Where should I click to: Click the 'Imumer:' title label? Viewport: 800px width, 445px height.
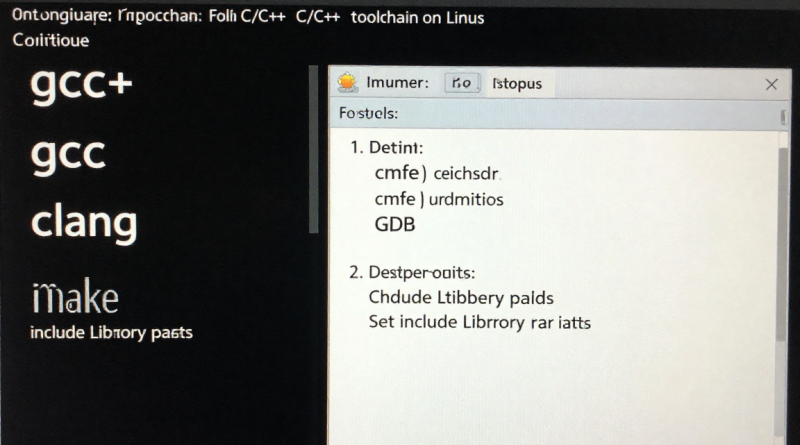pyautogui.click(x=397, y=82)
